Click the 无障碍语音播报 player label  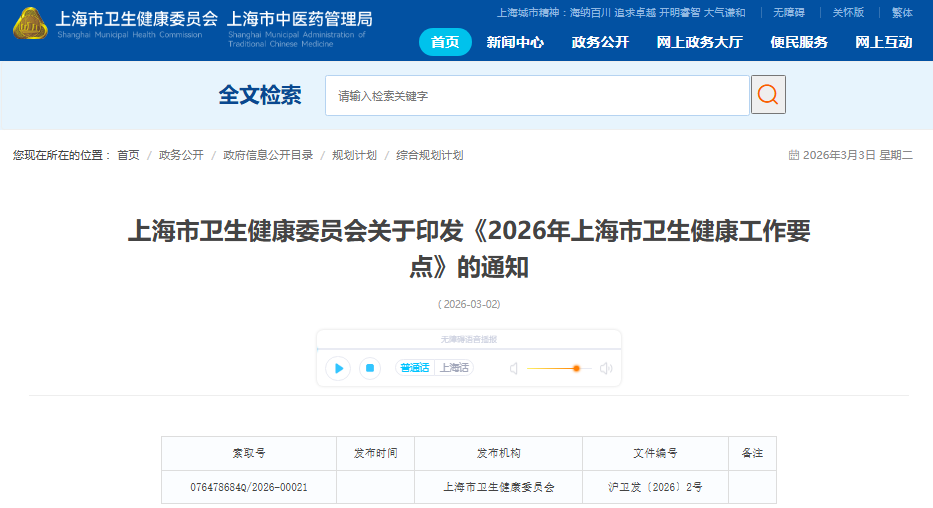tap(469, 339)
